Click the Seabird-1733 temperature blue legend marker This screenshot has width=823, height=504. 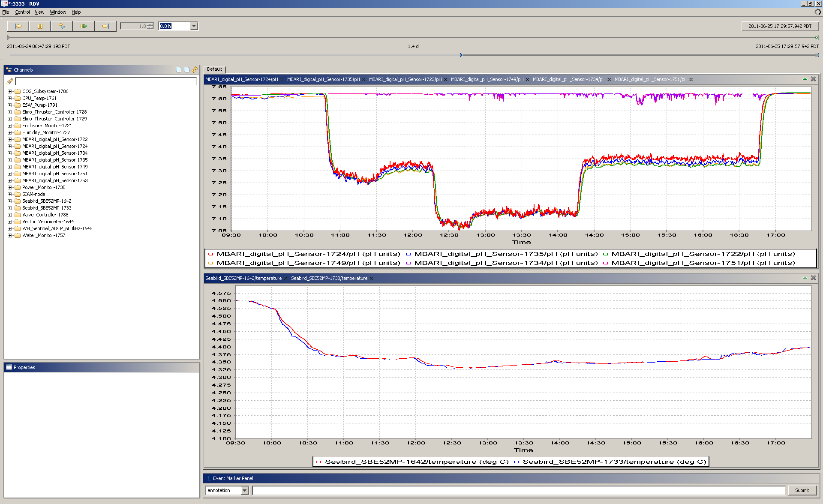(517, 462)
